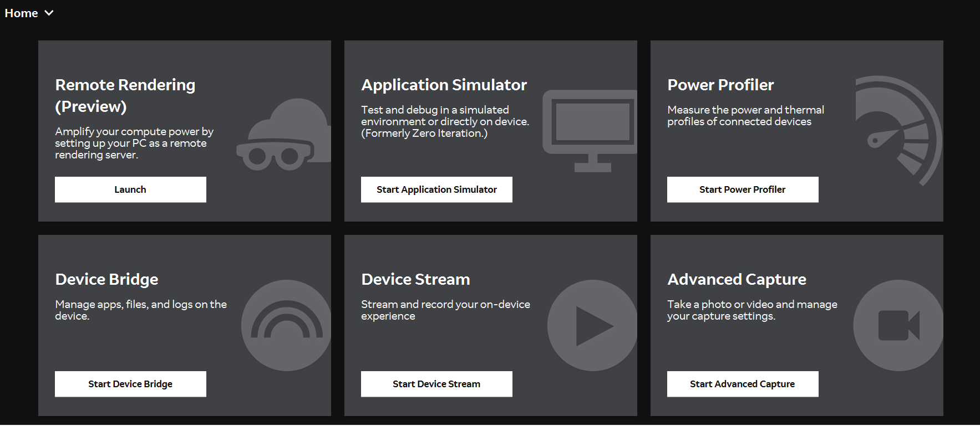The height and width of the screenshot is (426, 980).
Task: Click the play triangle Device Stream icon
Action: (592, 325)
